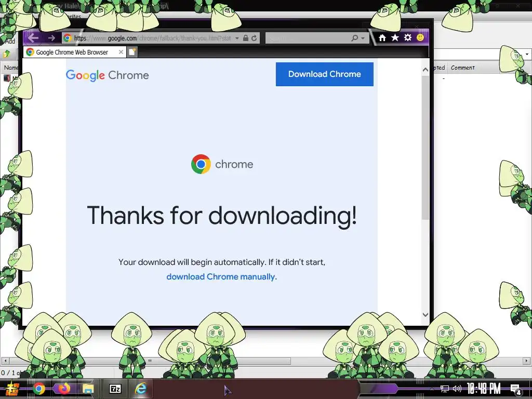
Task: Show hidden tray icons chevron
Action: pos(432,389)
